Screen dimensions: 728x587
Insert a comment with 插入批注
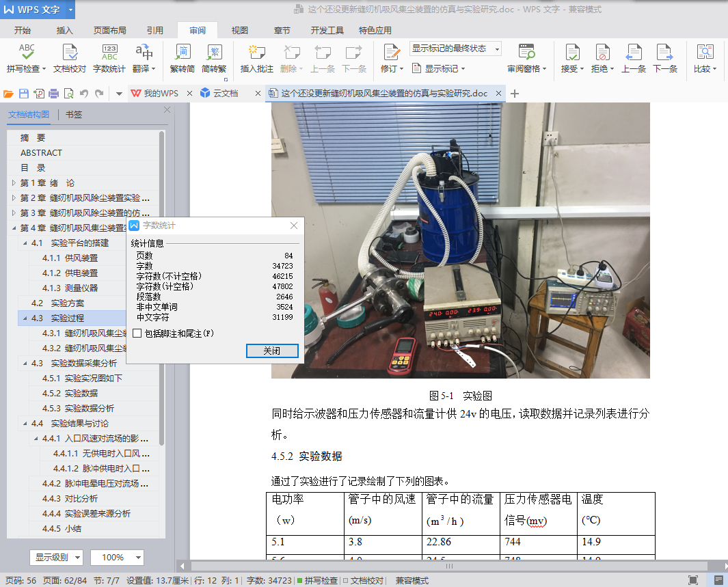pyautogui.click(x=257, y=59)
